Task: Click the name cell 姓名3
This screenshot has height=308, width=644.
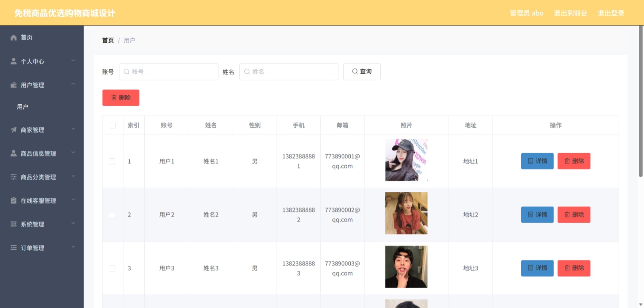Action: [x=211, y=269]
